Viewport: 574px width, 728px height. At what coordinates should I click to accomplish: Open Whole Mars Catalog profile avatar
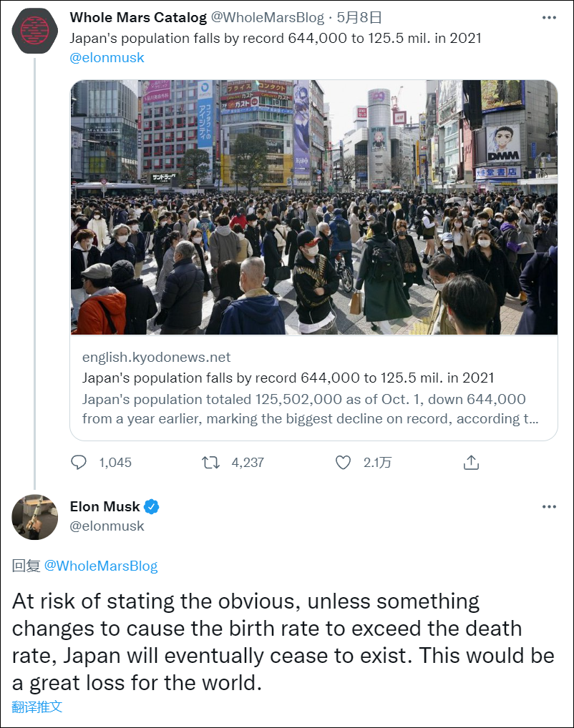pos(35,31)
